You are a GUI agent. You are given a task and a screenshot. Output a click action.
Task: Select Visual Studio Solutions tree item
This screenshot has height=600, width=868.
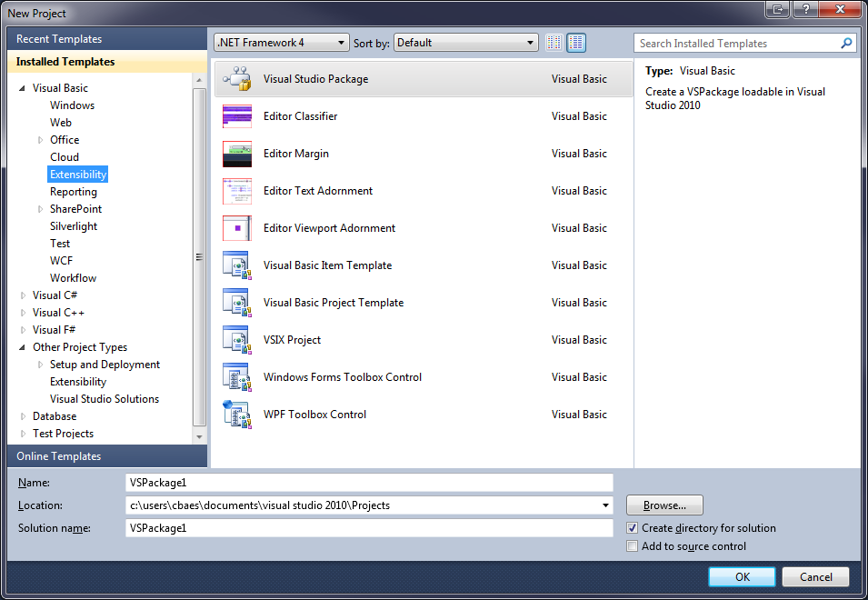click(105, 399)
